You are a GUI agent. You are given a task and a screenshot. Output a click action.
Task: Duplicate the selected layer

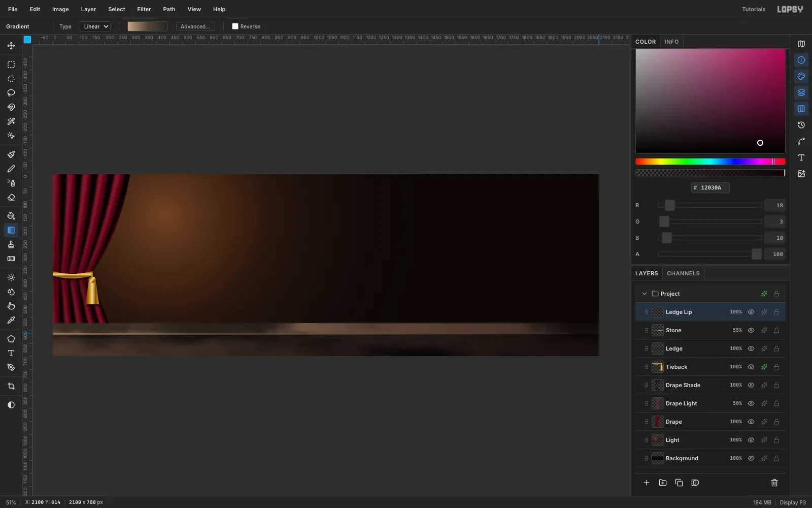679,483
